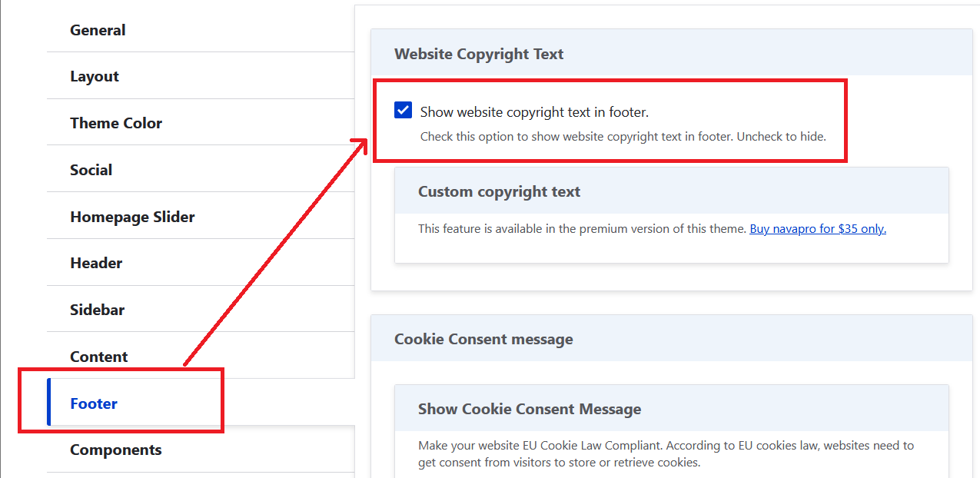Follow the 'Buy navapro for $35 only' link
This screenshot has width=980, height=478.
point(818,229)
